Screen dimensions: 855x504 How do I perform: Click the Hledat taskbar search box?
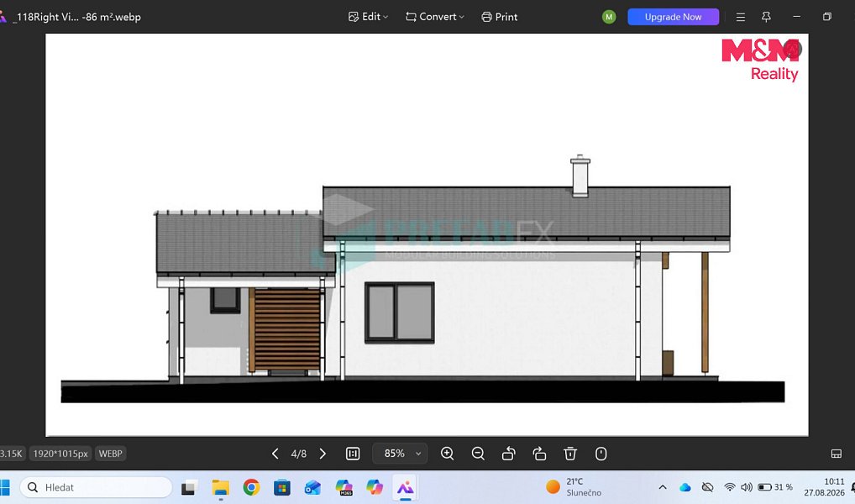point(97,487)
